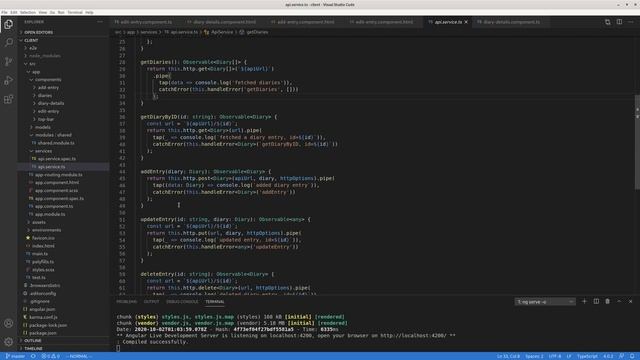Viewport: 640px width, 360px height.
Task: Collapse the services folder
Action: 43,151
